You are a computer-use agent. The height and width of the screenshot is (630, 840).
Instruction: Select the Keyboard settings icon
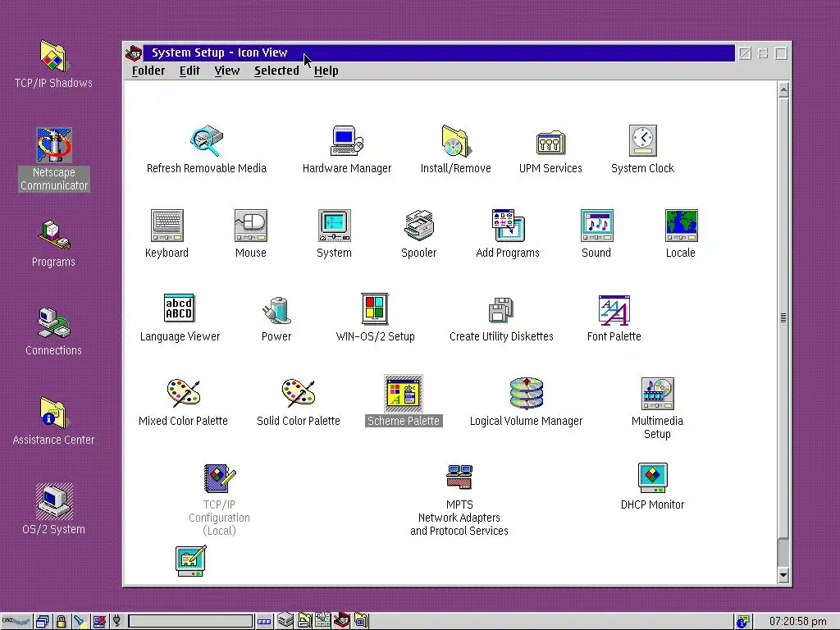[167, 226]
